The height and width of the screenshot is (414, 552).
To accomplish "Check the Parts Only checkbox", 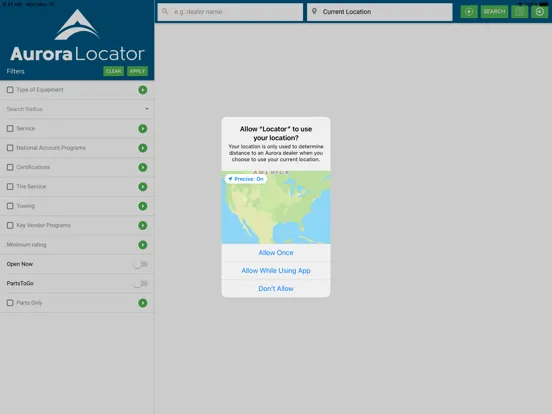I will click(10, 303).
